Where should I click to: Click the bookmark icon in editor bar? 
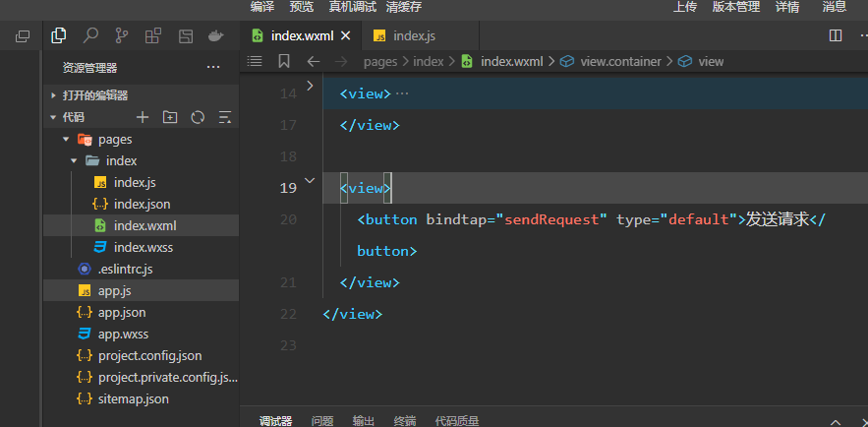coord(284,61)
